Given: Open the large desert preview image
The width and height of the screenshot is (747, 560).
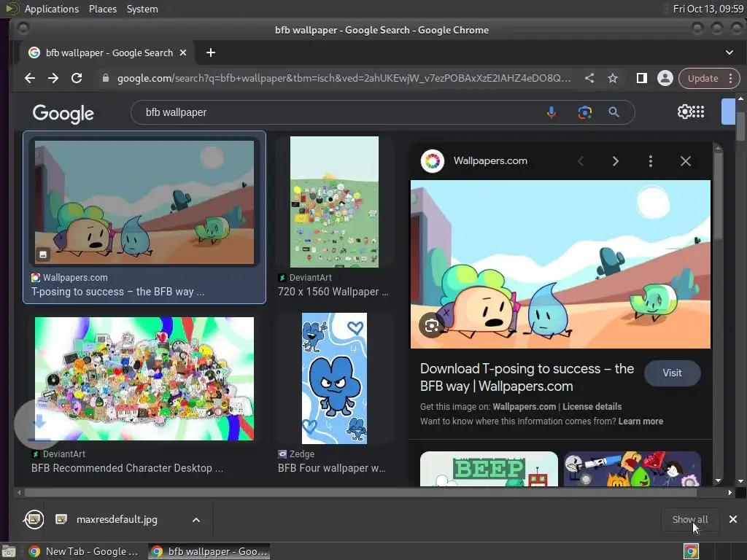Looking at the screenshot, I should (560, 264).
